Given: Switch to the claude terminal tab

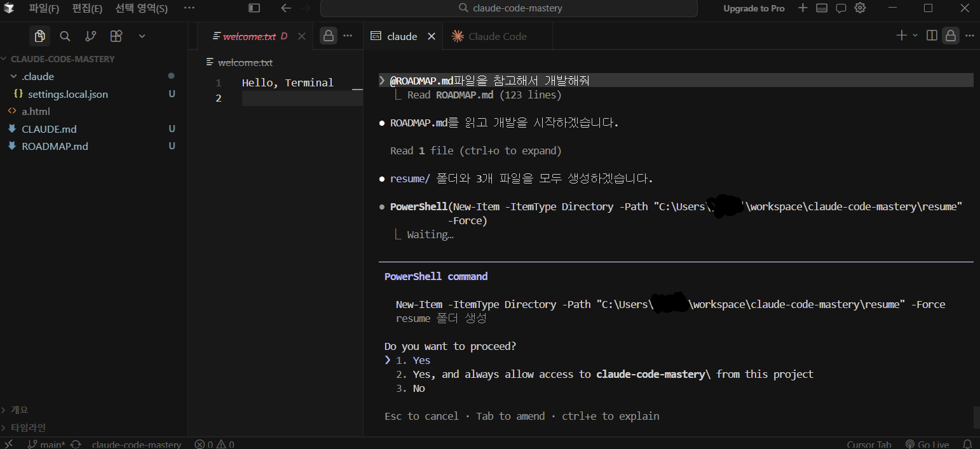Looking at the screenshot, I should coord(402,36).
